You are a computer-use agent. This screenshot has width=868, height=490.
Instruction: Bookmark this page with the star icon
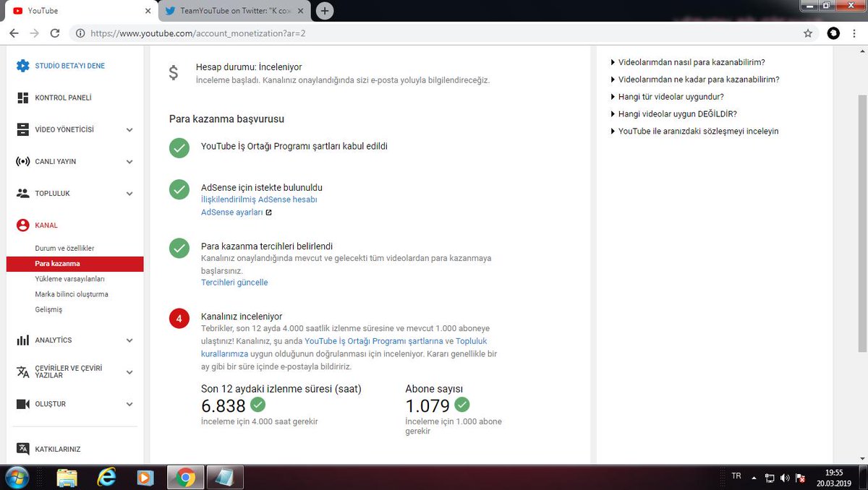pos(808,33)
